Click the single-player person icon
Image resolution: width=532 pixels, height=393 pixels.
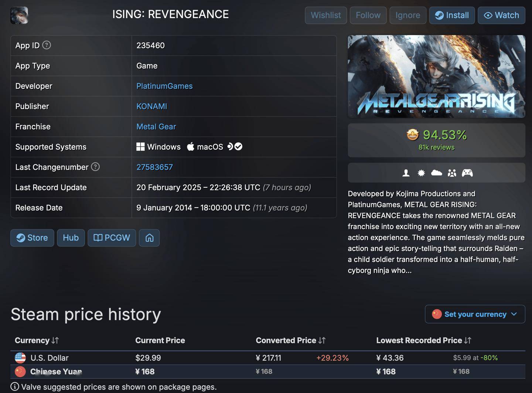406,173
